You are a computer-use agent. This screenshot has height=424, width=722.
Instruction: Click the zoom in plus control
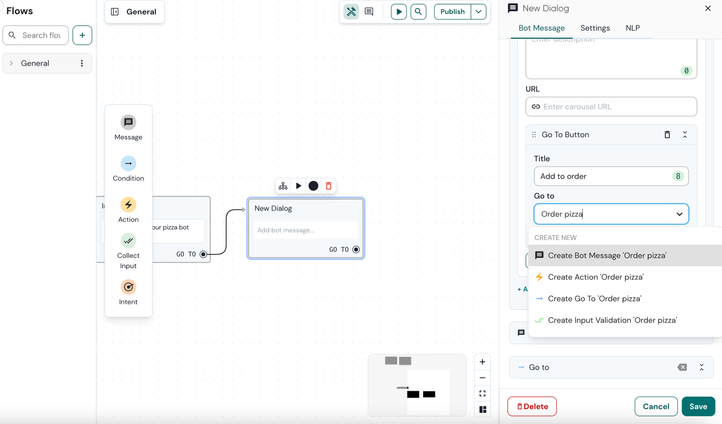482,362
